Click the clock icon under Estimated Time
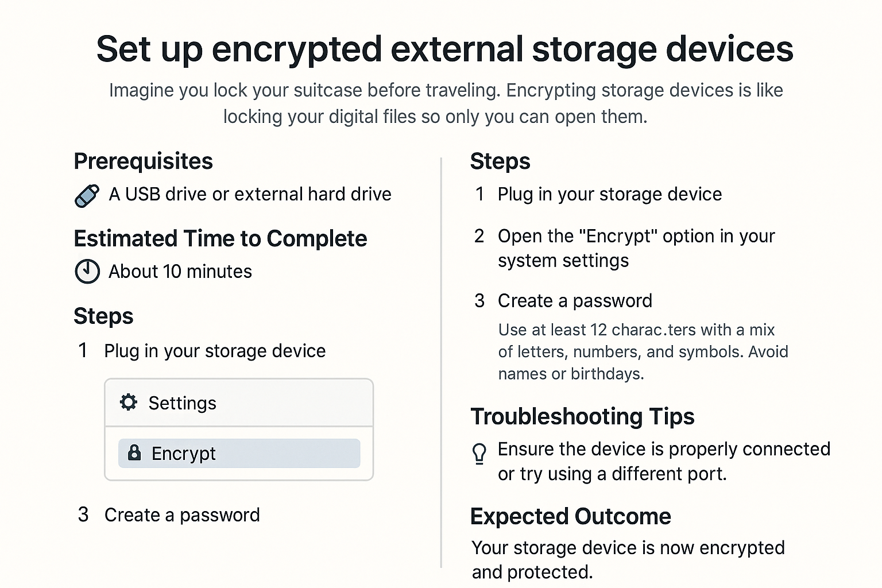Screen dimensions: 882x588 pos(87,271)
